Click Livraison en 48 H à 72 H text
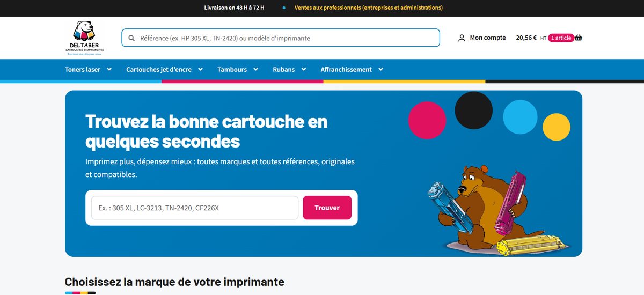The height and width of the screenshot is (295, 644). (235, 8)
